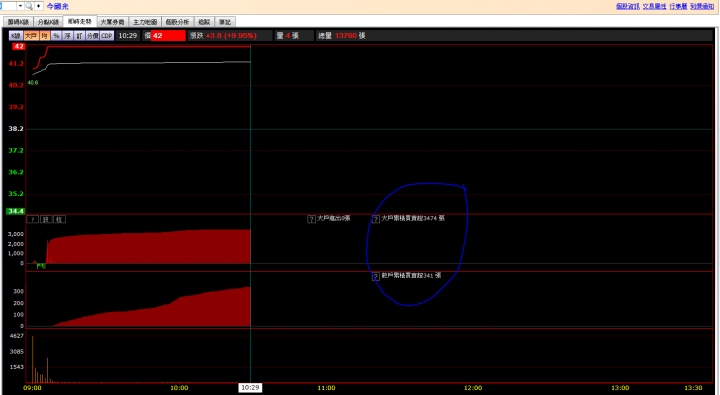Screen dimensions: 720x395
Task: Click the 散戶累積買賣超341 張 label
Action: (x=411, y=276)
